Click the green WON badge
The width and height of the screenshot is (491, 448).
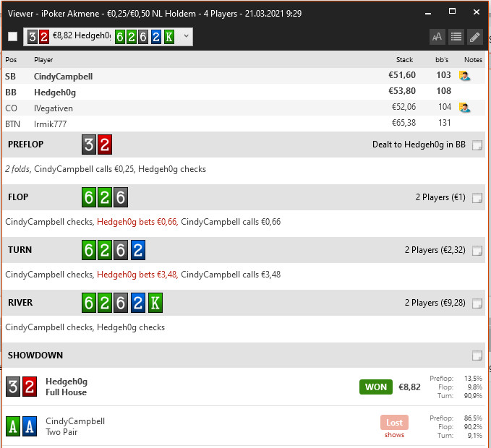[x=376, y=387]
